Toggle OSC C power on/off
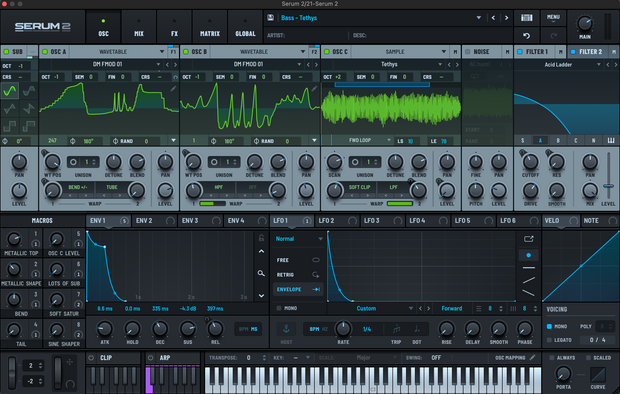Viewport: 620px width, 394px height. 327,52
